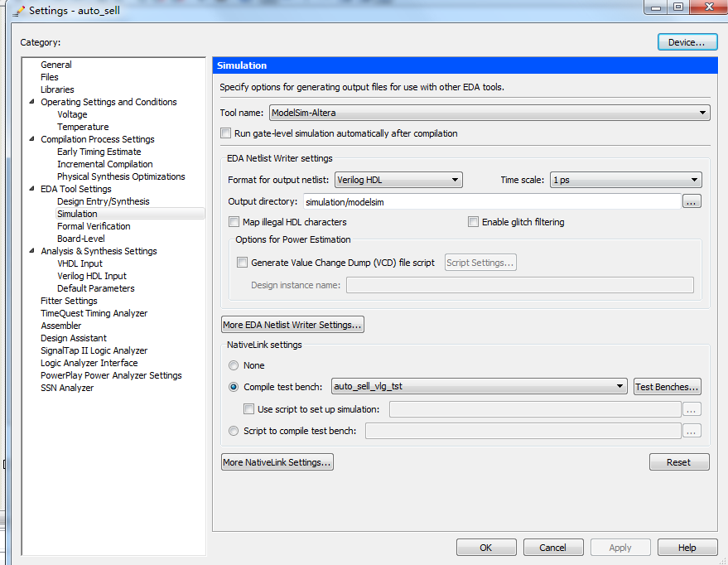The image size is (728, 565).
Task: Select Compile test bench radio button
Action: click(x=234, y=387)
